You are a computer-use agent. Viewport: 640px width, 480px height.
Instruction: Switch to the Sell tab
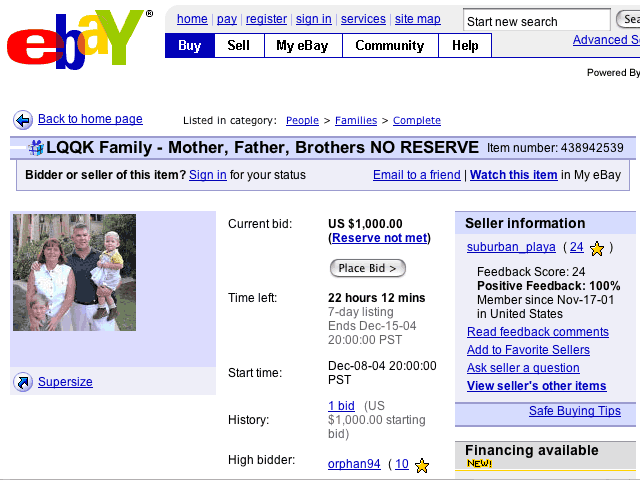point(239,45)
